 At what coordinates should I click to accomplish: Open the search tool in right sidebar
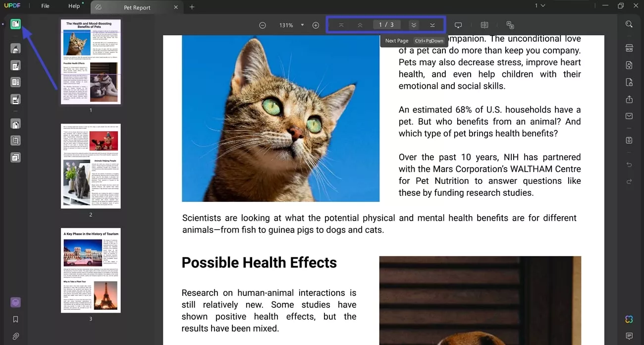(629, 24)
